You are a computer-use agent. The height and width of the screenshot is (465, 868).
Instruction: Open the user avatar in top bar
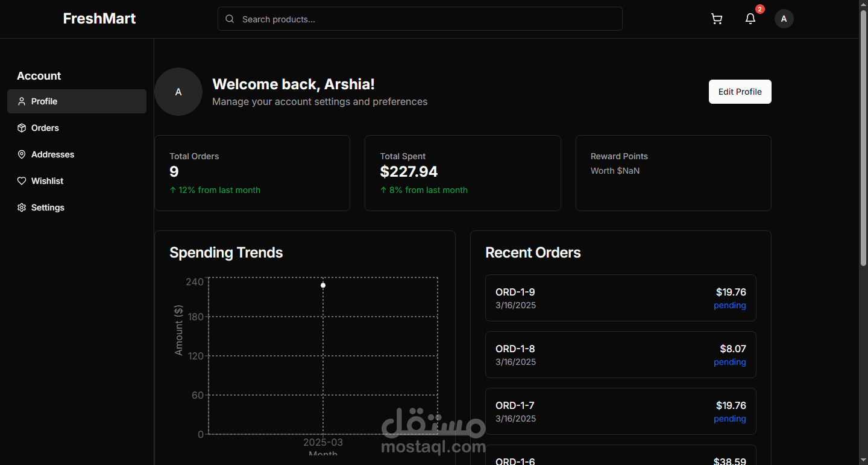point(784,19)
